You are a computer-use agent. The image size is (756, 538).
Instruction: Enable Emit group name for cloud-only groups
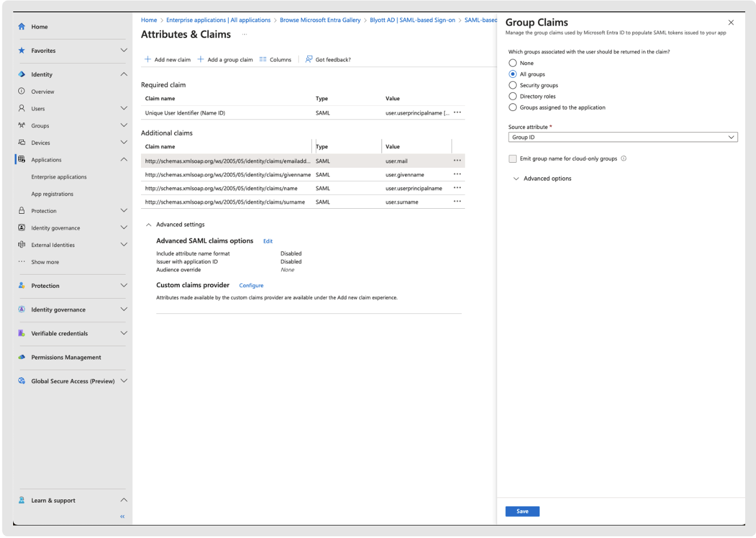click(513, 159)
